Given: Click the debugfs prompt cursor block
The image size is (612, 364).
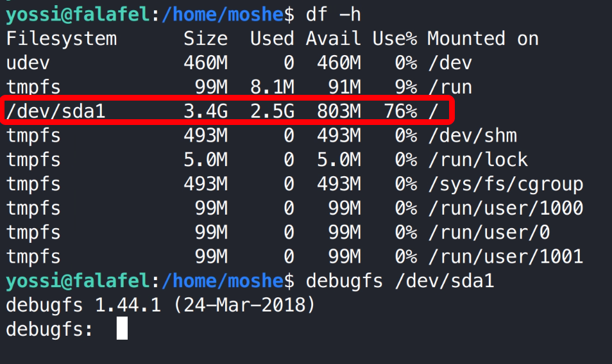Looking at the screenshot, I should (x=122, y=329).
